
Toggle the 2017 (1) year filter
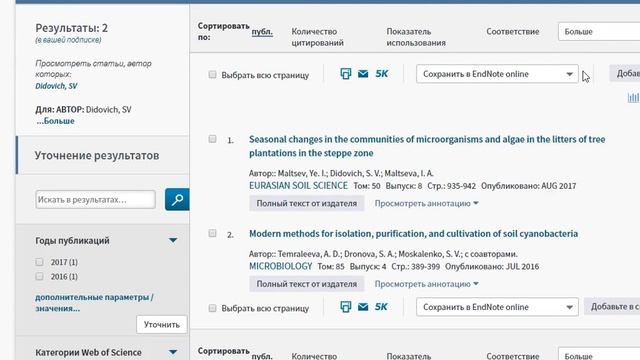39,262
